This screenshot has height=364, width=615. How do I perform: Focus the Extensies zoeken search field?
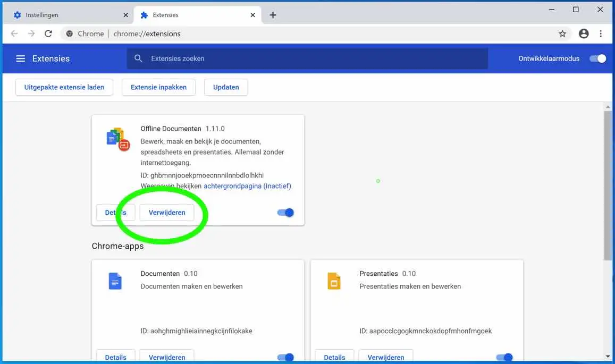pos(307,58)
